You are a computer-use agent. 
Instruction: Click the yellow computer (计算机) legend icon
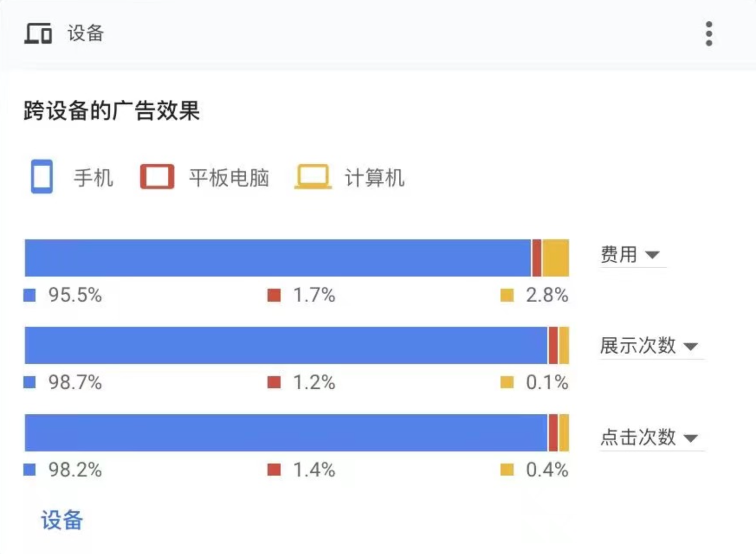tap(312, 177)
